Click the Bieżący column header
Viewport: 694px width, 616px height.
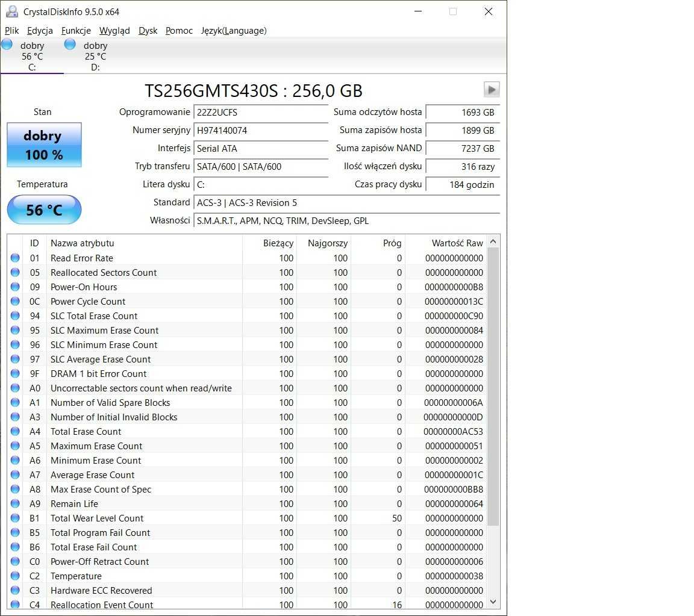269,243
